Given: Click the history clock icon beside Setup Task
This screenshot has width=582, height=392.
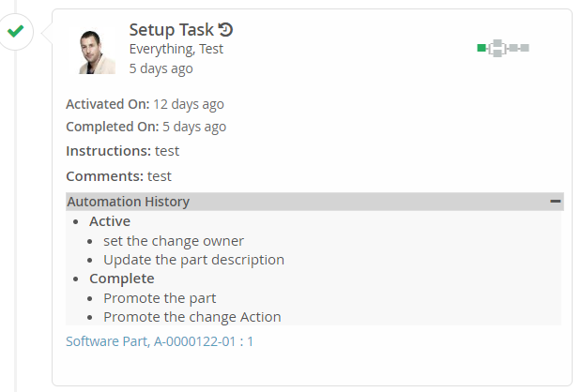Looking at the screenshot, I should click(x=225, y=30).
